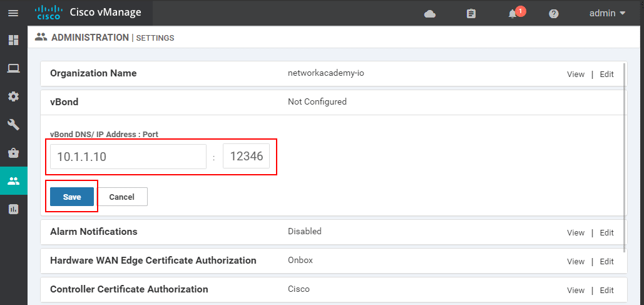This screenshot has height=305, width=644.
Task: Open the notifications bell icon
Action: pyautogui.click(x=513, y=14)
